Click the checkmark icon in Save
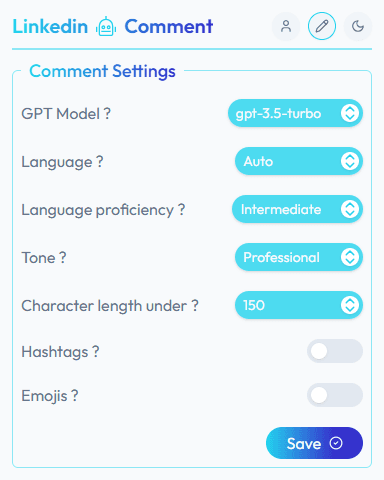 pos(336,443)
